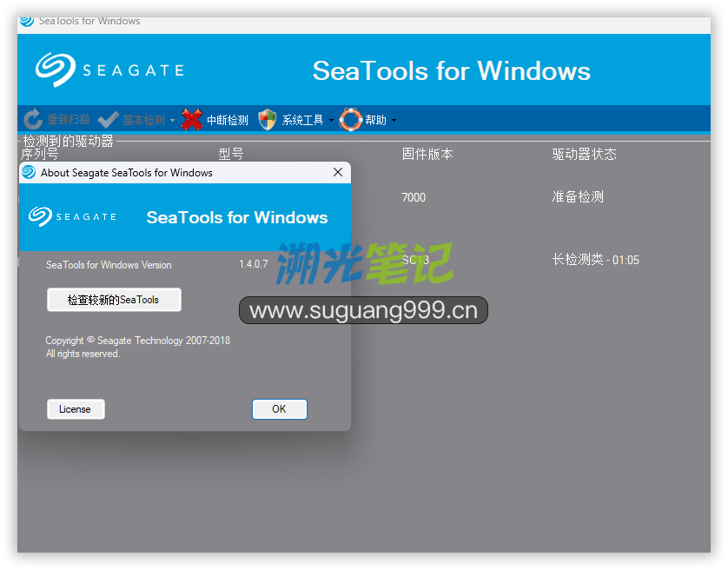Click the Copyright Seagate Technology 2007-2018 text
This screenshot has height=570, width=728.
(x=137, y=341)
